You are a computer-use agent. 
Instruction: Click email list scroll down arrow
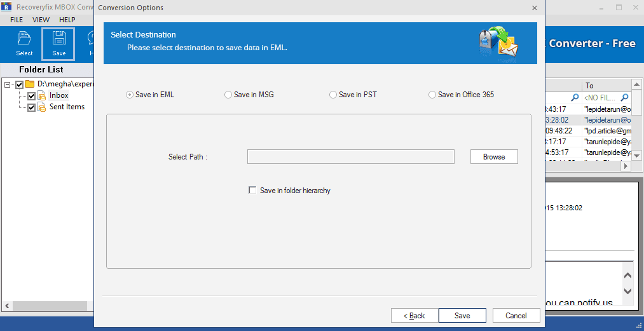pyautogui.click(x=636, y=156)
